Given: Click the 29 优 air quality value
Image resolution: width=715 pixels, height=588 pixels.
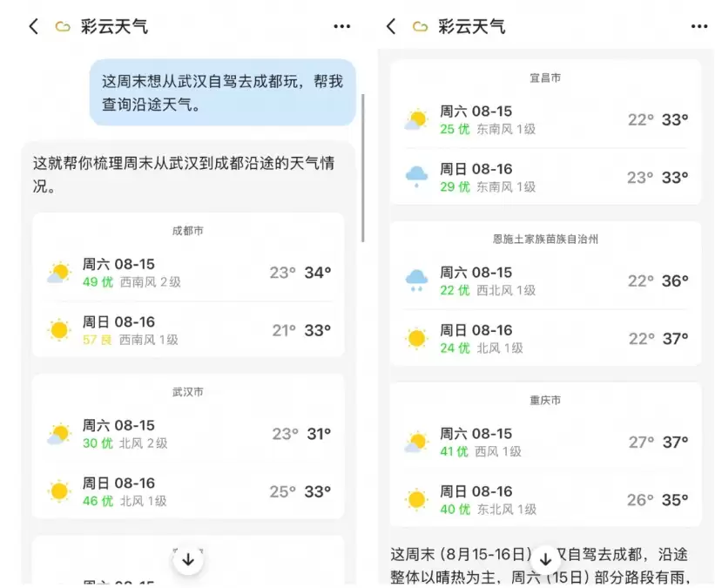Looking at the screenshot, I should [x=455, y=187].
